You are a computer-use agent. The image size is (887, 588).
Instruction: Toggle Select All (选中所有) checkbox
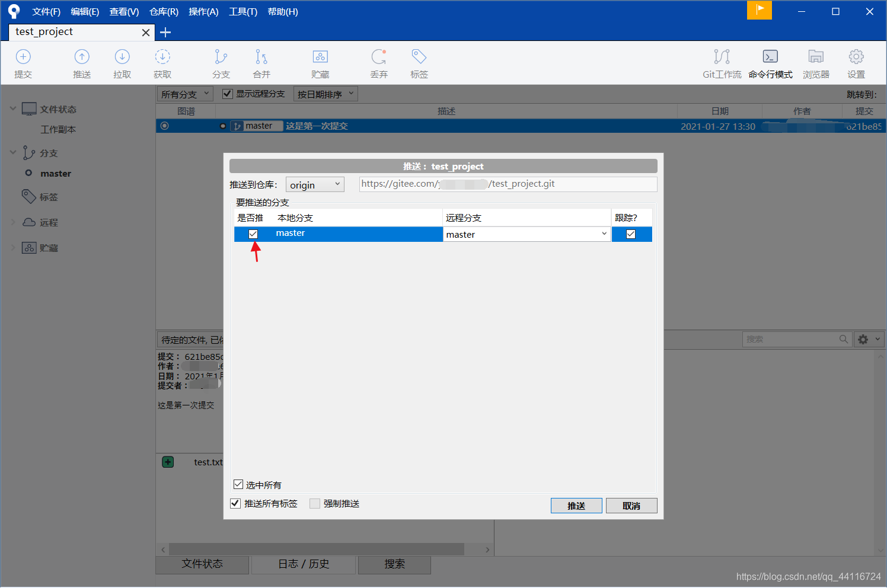coord(238,484)
